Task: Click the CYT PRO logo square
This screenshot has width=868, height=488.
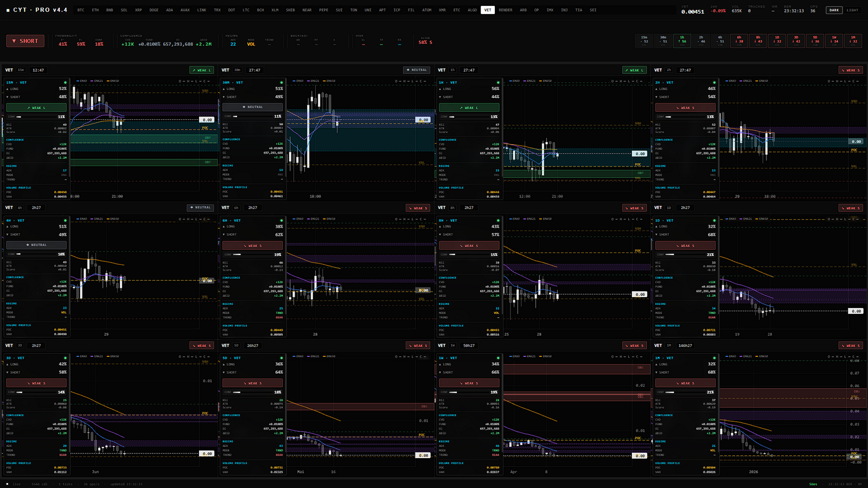Action: pos(8,10)
